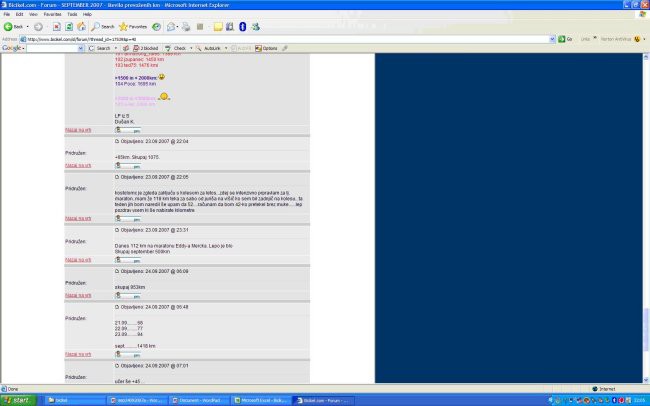The width and height of the screenshot is (650, 406).
Task: Click the Mail envelope icon
Action: tap(170, 27)
